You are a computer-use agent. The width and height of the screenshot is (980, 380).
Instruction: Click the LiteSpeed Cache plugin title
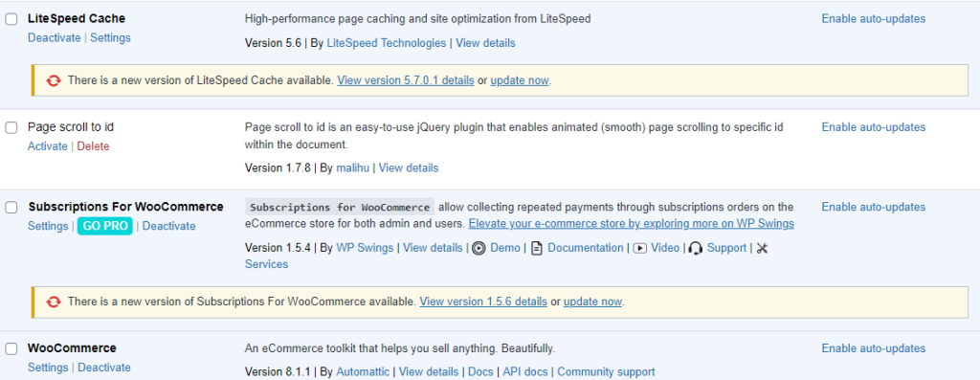77,19
